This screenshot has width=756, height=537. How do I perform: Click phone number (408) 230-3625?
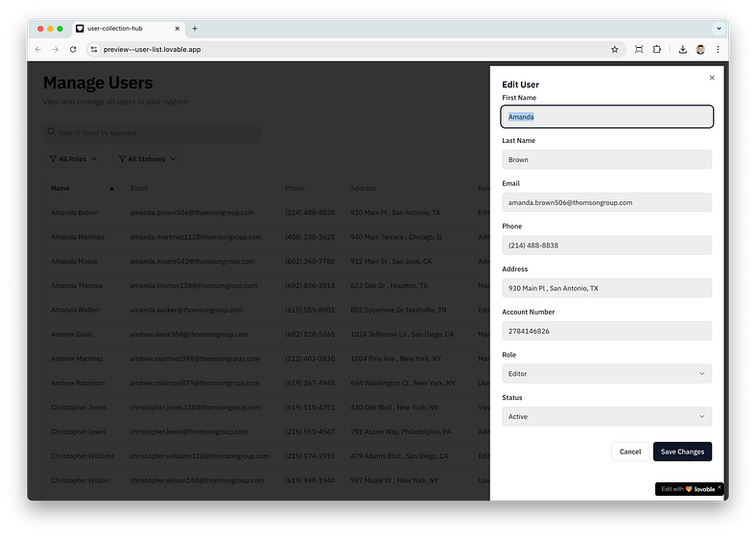tap(310, 237)
